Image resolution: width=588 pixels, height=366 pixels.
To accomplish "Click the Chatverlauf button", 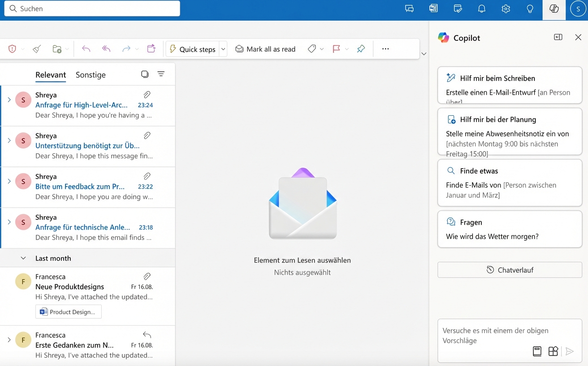I will (x=510, y=270).
